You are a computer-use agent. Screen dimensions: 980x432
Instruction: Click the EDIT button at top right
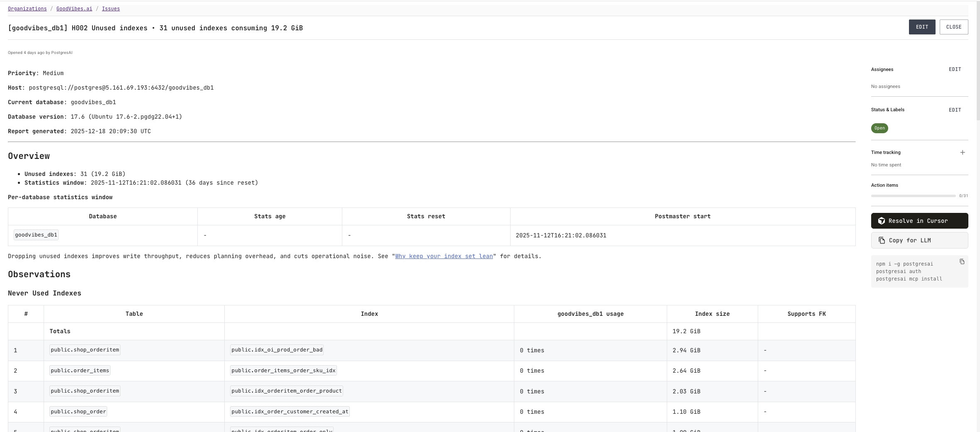922,27
